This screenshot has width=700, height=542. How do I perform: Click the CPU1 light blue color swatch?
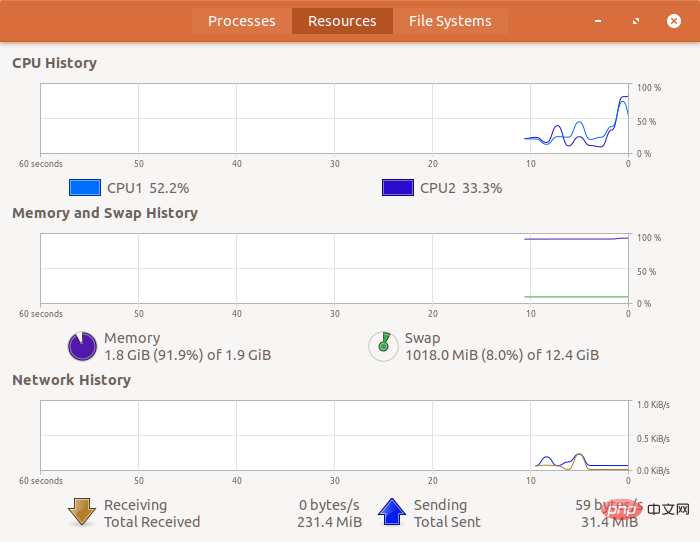click(x=85, y=187)
